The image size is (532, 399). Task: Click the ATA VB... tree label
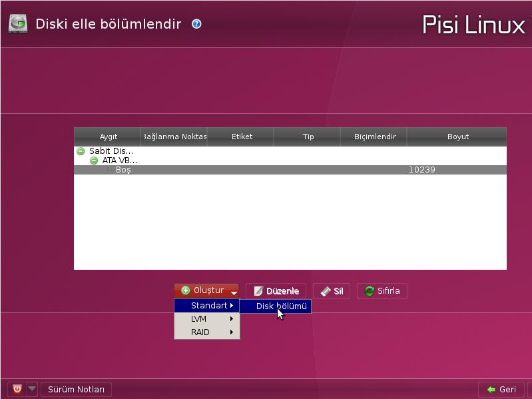tap(119, 161)
